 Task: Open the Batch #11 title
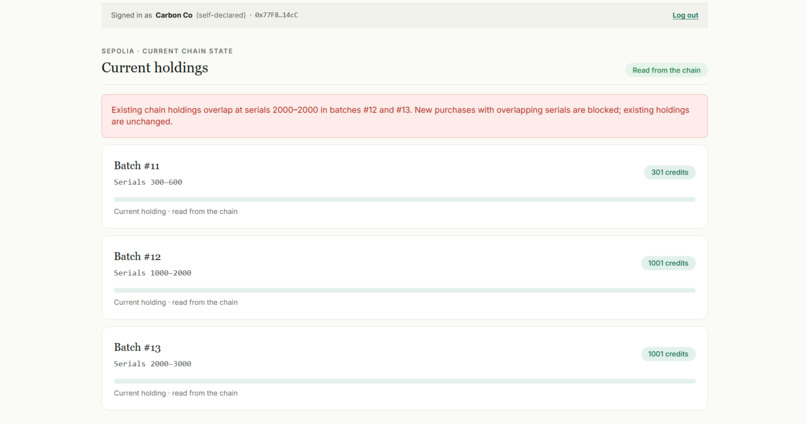pyautogui.click(x=137, y=165)
